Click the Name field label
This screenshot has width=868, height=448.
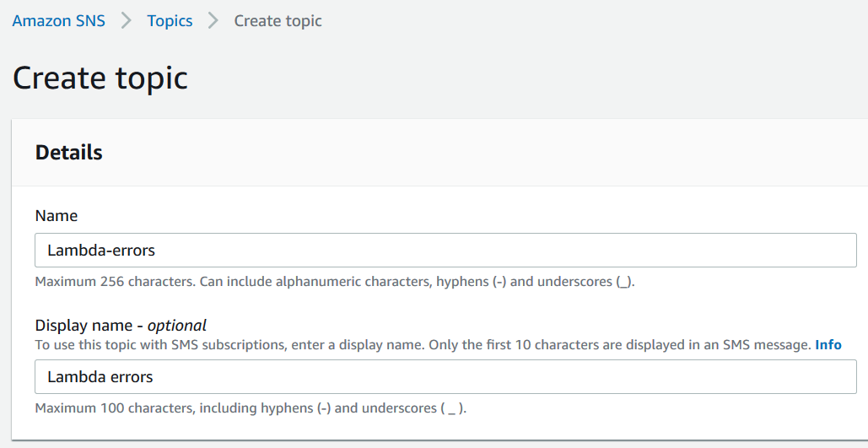pyautogui.click(x=57, y=215)
